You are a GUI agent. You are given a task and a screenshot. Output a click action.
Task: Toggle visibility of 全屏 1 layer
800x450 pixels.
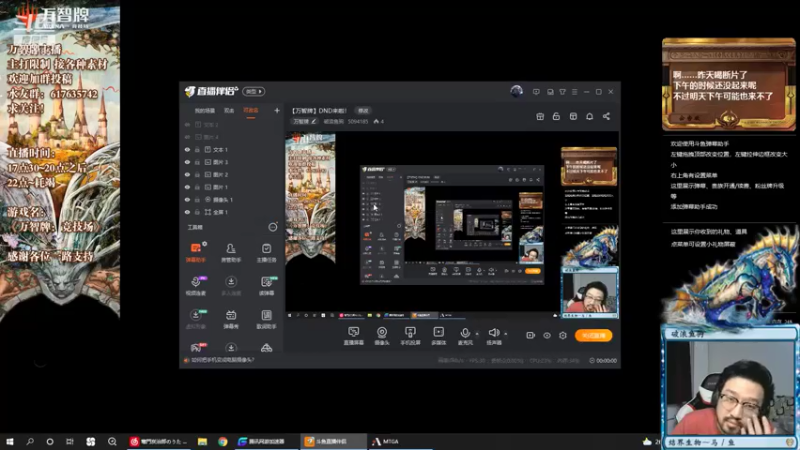187,212
